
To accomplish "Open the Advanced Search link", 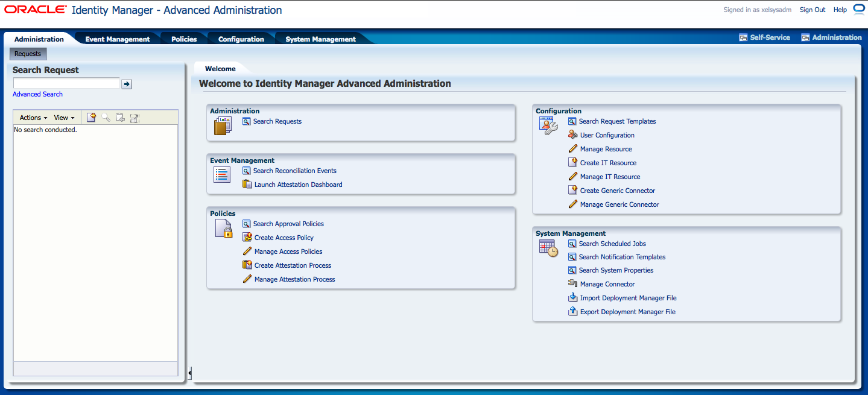I will point(37,94).
